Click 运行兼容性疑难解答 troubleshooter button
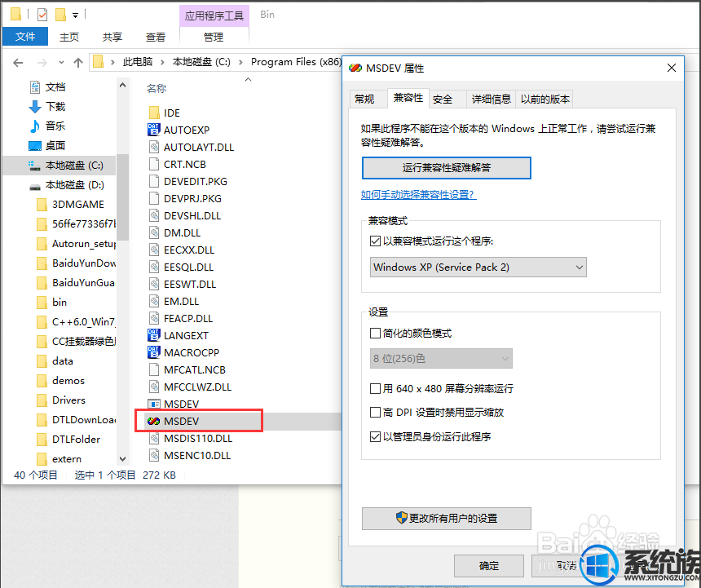701x588 pixels. click(x=446, y=168)
